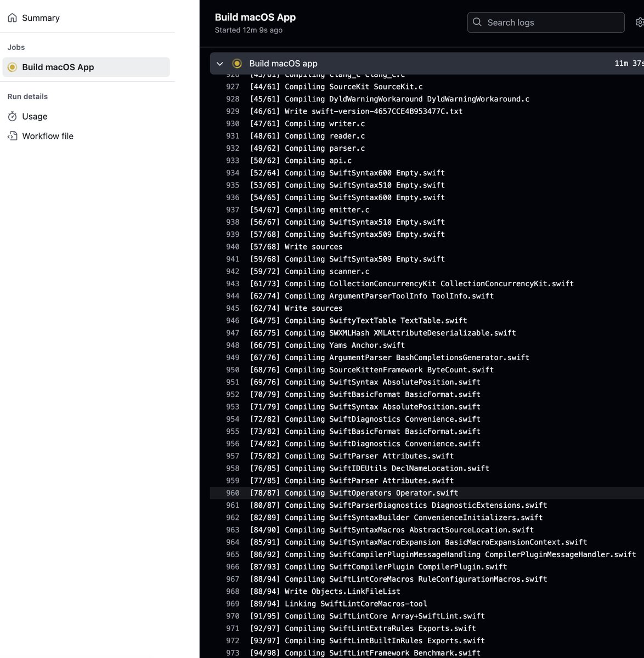The width and height of the screenshot is (644, 658).
Task: Click the Usage stopwatch icon
Action: coord(12,116)
